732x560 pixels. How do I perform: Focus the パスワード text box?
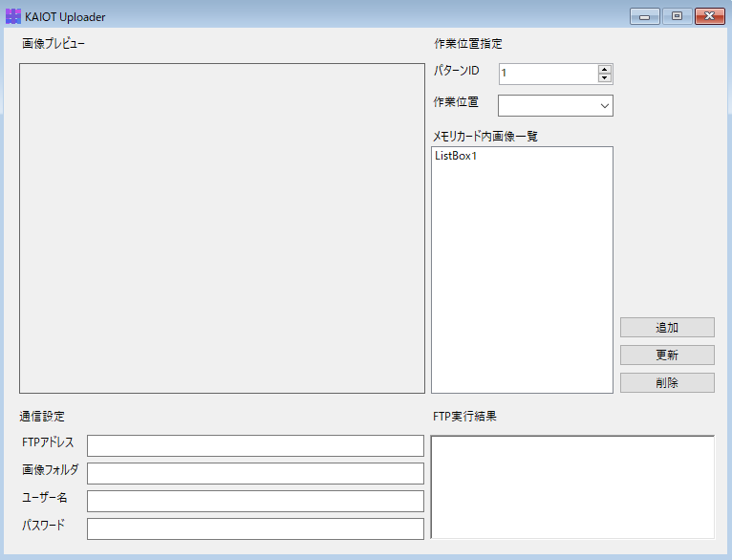(255, 528)
